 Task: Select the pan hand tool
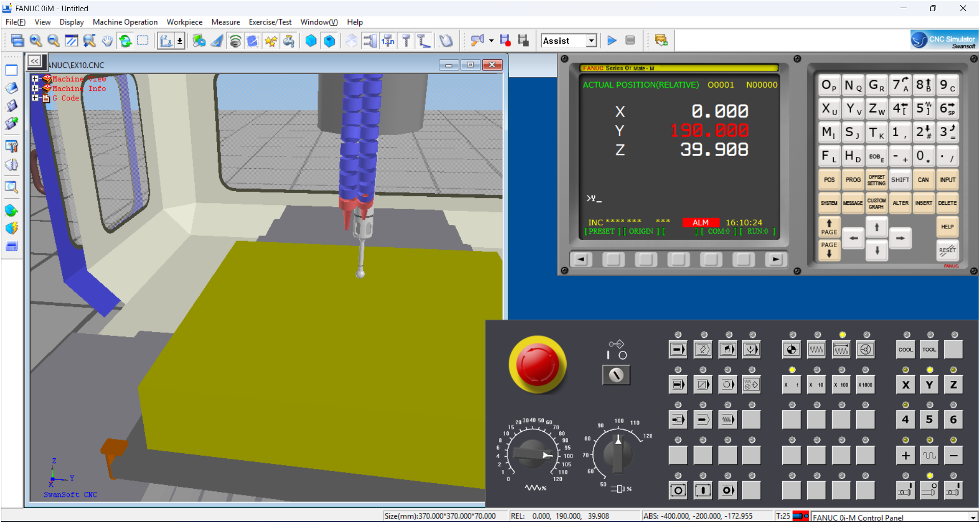coord(107,41)
